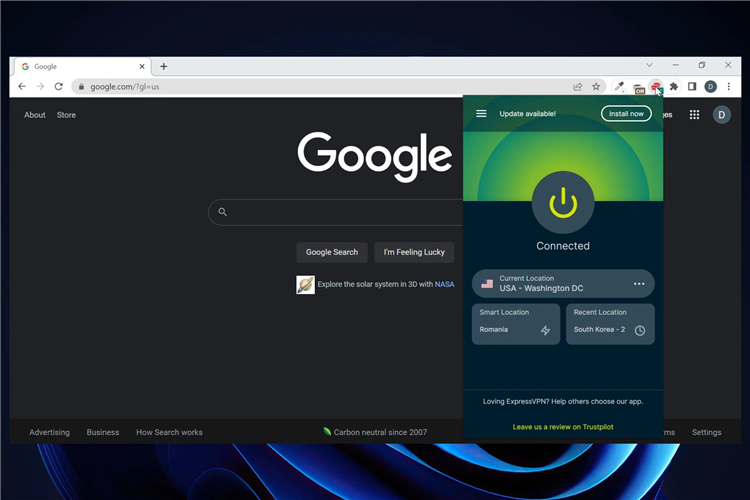Screen dimensions: 750x500
Task: Open the Google apps grid
Action: (694, 115)
